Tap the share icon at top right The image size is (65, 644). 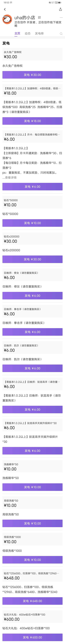point(60,9)
